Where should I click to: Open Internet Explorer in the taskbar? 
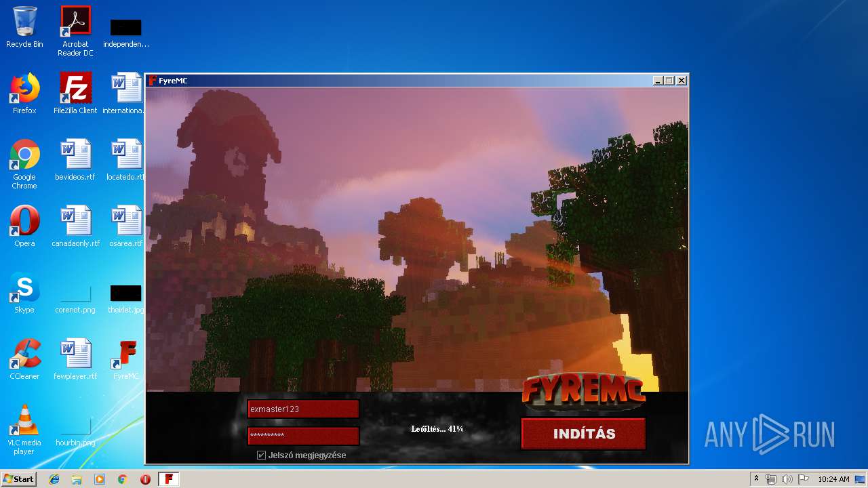[x=54, y=479]
